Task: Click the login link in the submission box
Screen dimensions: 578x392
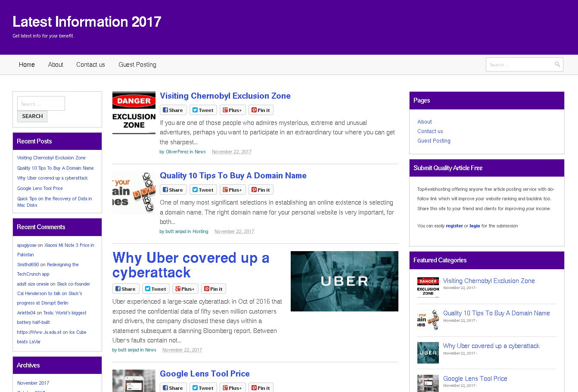Action: 475,226
